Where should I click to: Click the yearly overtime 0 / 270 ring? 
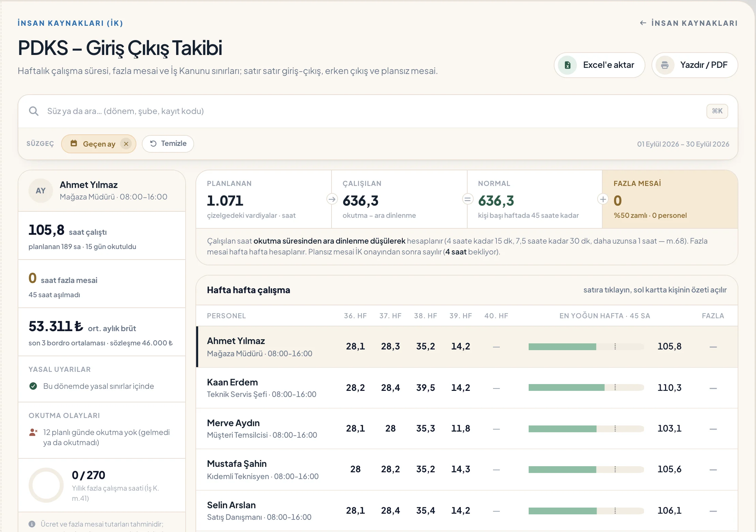tap(46, 485)
